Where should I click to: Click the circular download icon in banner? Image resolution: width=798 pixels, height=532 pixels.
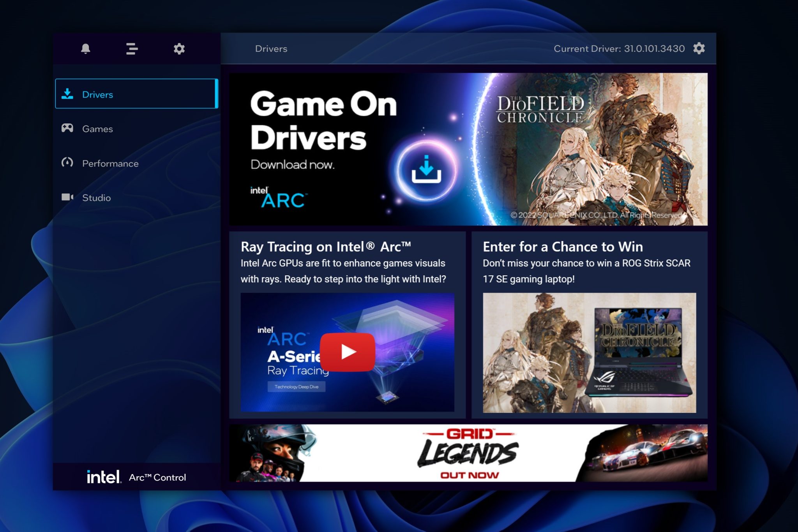[x=426, y=170]
